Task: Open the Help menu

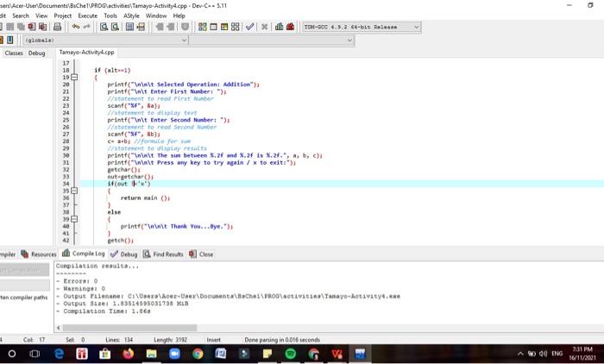Action: click(x=179, y=16)
